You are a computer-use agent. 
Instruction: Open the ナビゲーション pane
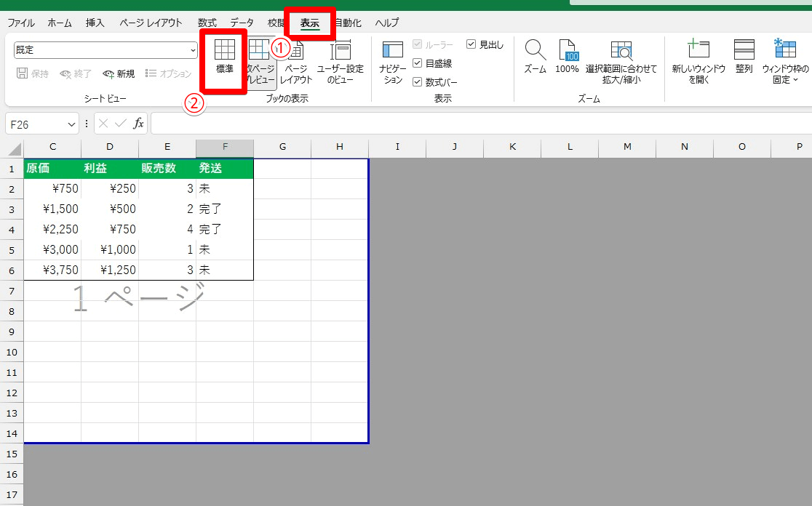[392, 64]
